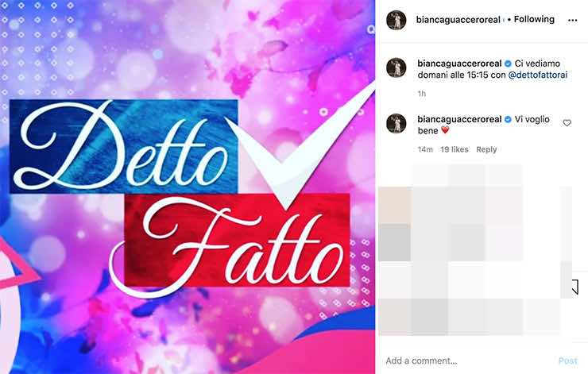The image size is (588, 374).
Task: Open the three-dot more options menu
Action: [x=573, y=20]
